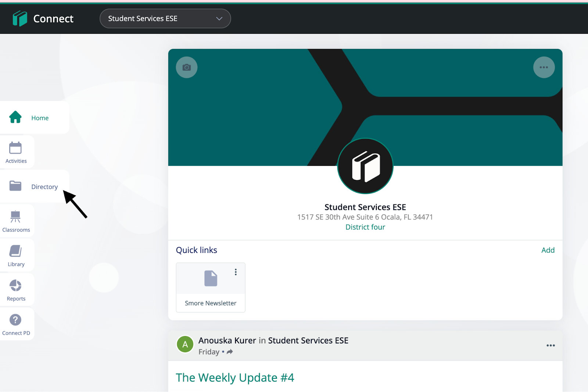Open the Student Services ESE dropdown
This screenshot has height=392, width=588.
click(165, 18)
